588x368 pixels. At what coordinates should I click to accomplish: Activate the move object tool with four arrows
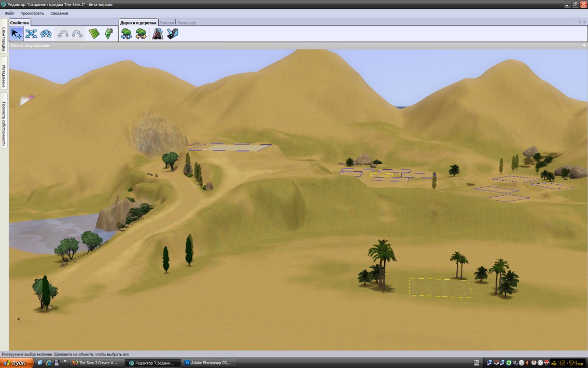pyautogui.click(x=31, y=34)
